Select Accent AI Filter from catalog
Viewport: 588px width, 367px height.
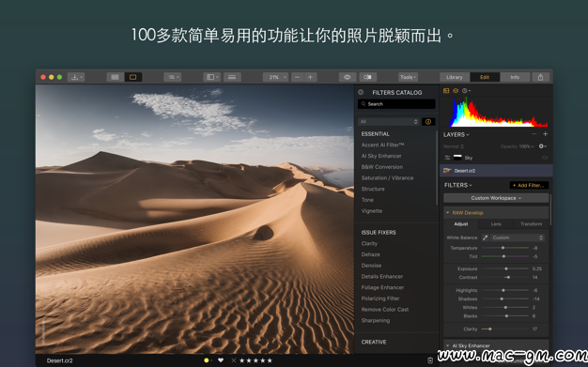point(382,145)
